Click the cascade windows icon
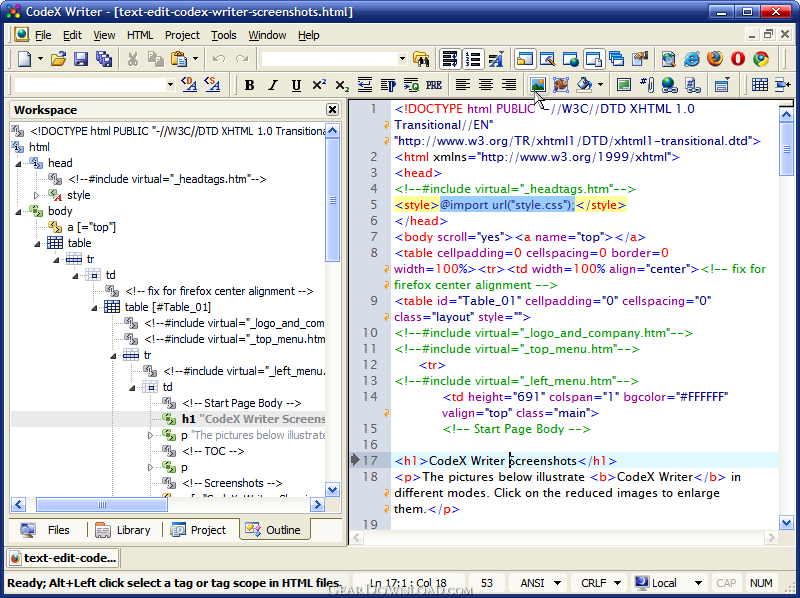Screen dimensions: 800x598 tap(617, 59)
